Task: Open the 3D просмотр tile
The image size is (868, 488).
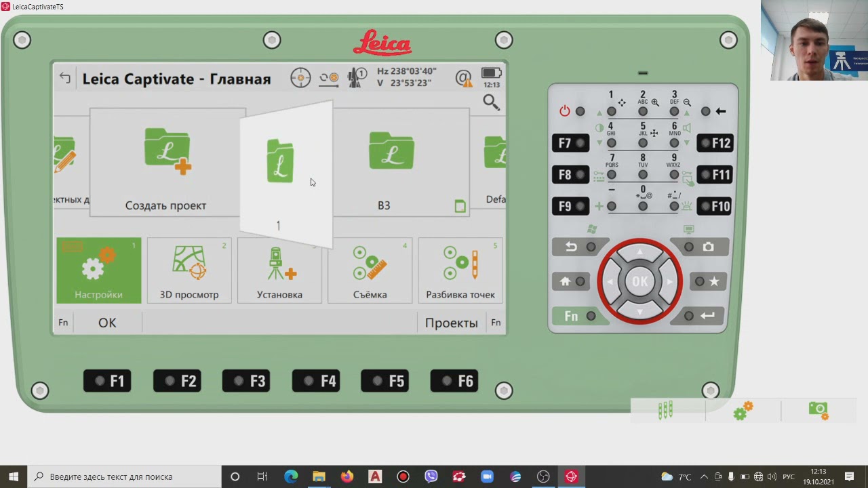Action: pyautogui.click(x=189, y=270)
